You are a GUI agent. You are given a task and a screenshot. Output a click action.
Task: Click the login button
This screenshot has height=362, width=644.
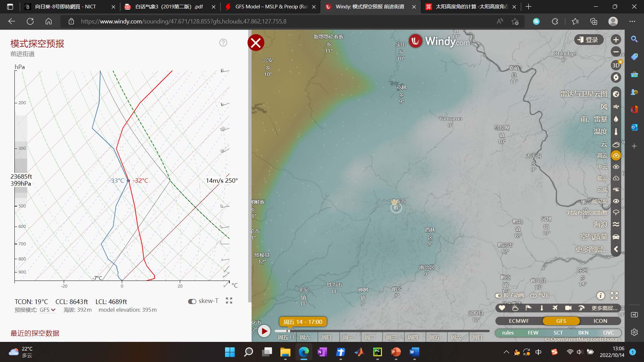(588, 40)
